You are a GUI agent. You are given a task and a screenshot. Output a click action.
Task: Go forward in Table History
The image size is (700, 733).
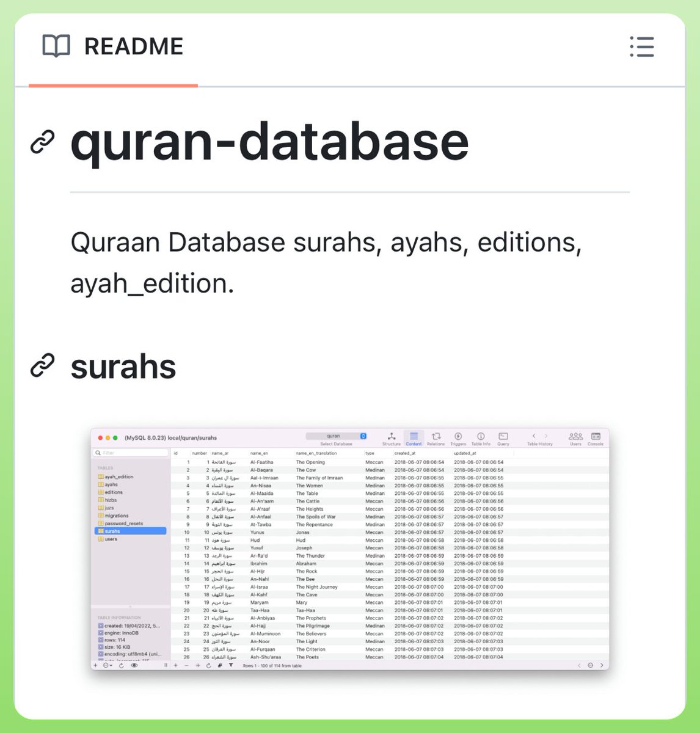546,436
